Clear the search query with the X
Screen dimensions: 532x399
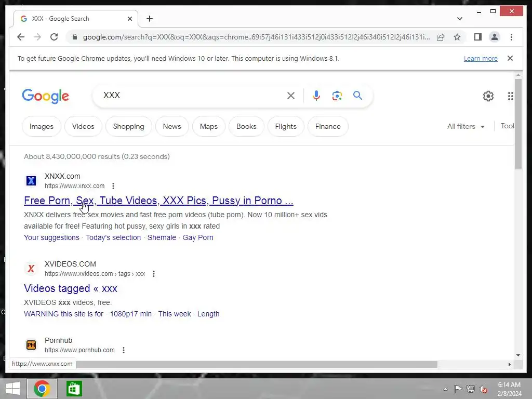(x=291, y=96)
